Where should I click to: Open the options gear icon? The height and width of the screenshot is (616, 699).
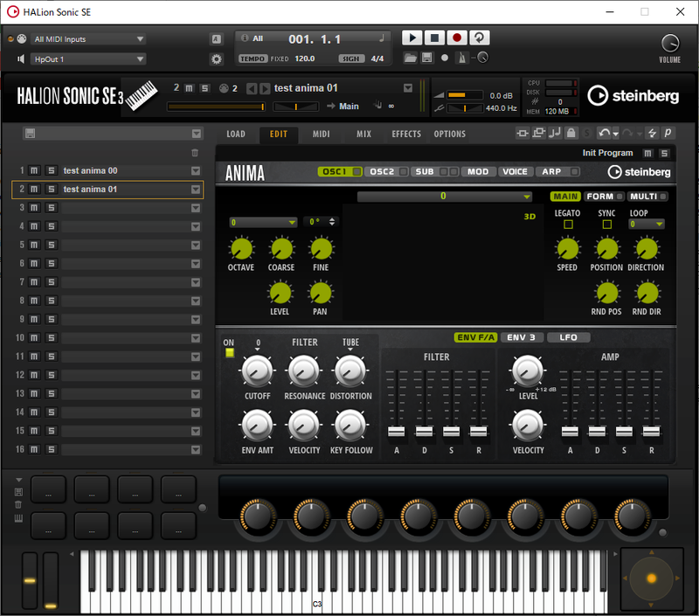216,59
